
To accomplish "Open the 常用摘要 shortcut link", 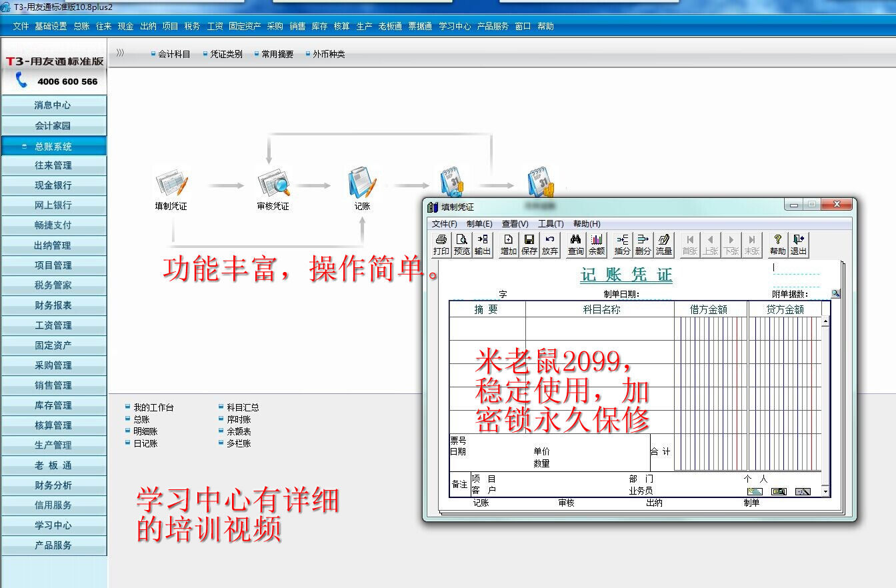I will point(277,55).
